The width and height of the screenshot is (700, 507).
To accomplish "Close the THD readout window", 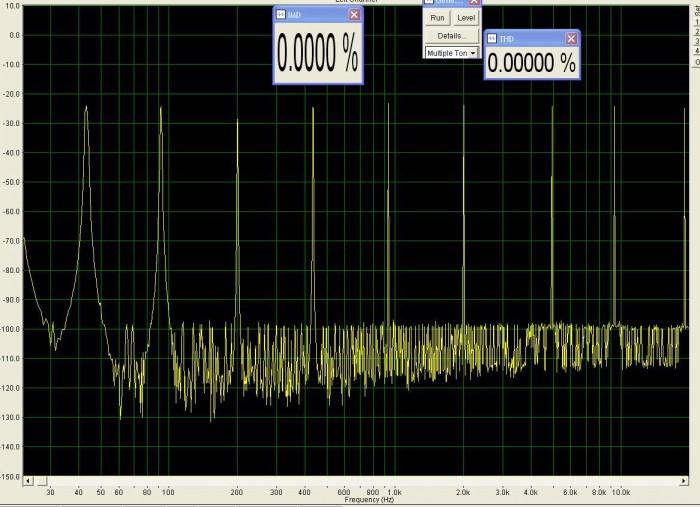I will (x=571, y=39).
